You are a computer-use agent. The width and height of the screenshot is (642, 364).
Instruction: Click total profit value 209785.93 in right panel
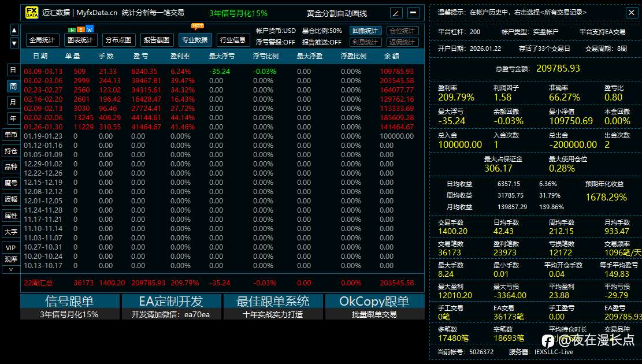pos(558,68)
